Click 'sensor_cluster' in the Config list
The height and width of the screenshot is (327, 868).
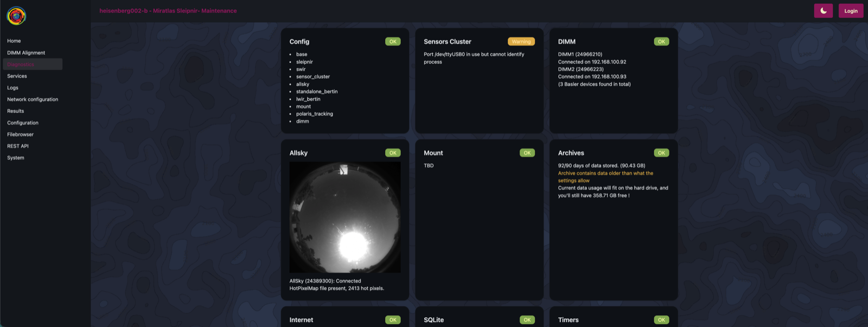tap(313, 76)
